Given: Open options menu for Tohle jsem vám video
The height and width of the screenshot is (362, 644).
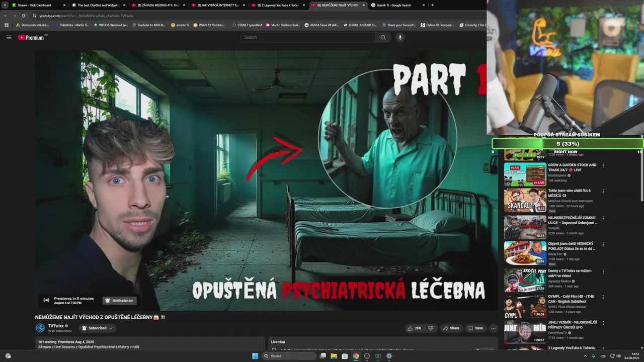Looking at the screenshot, I should coord(603,191).
